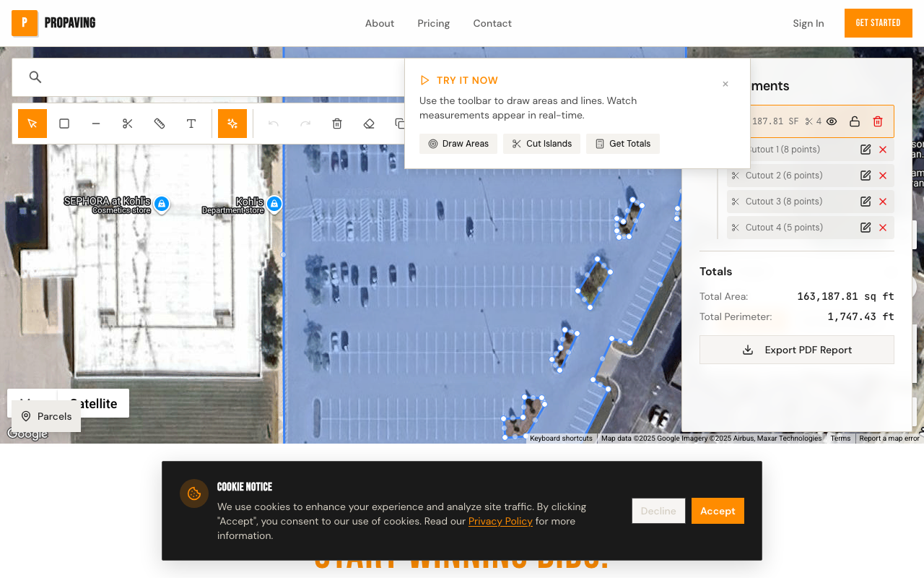The height and width of the screenshot is (578, 924).
Task: Hide the measurement using the eye icon
Action: [832, 121]
